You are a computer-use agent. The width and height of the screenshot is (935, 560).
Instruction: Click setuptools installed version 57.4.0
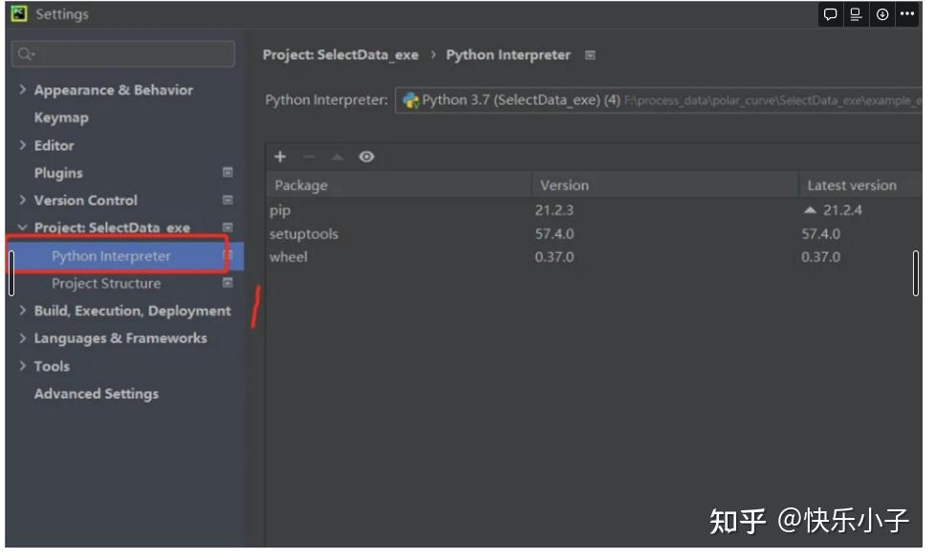click(554, 234)
